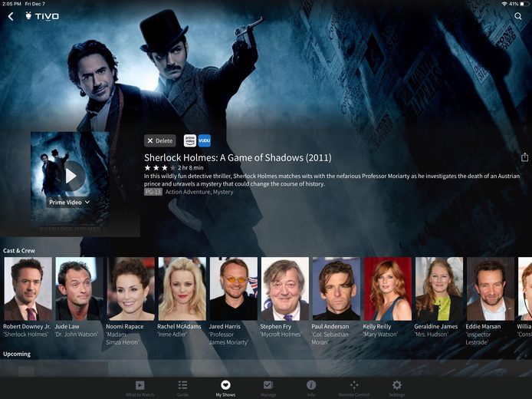Tap the three-star rating

[160, 168]
